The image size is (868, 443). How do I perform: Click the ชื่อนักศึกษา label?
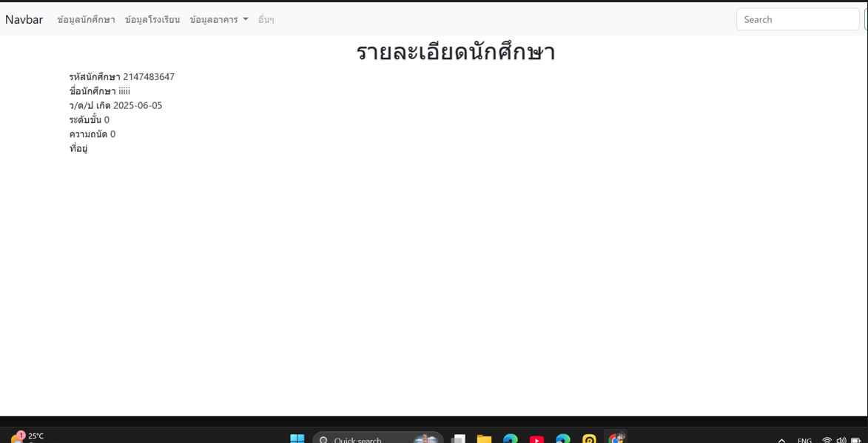point(92,91)
